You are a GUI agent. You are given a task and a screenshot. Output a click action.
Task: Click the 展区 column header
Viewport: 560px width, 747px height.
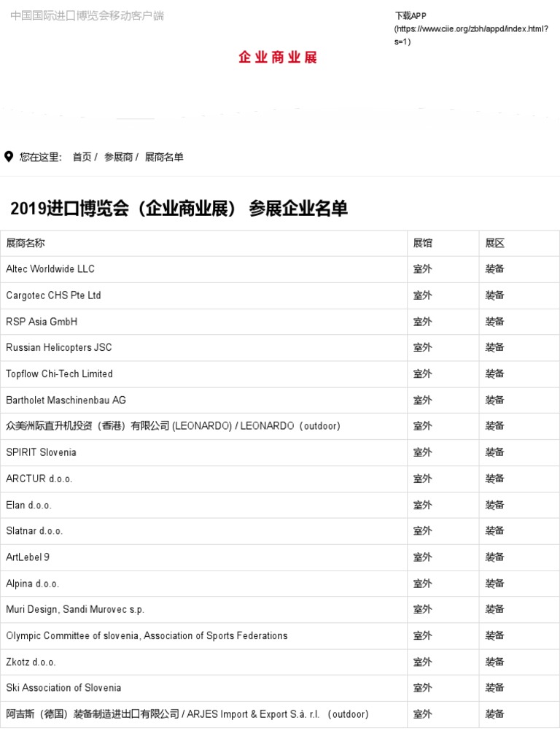pos(495,244)
